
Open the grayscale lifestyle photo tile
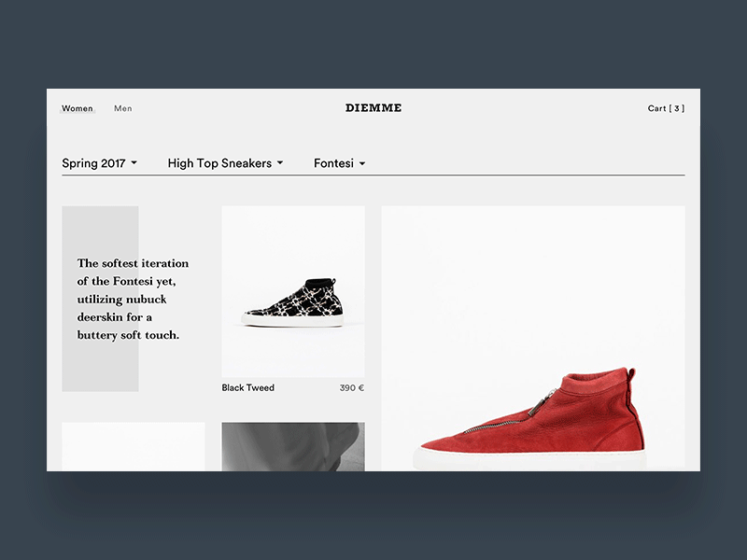pos(293,447)
